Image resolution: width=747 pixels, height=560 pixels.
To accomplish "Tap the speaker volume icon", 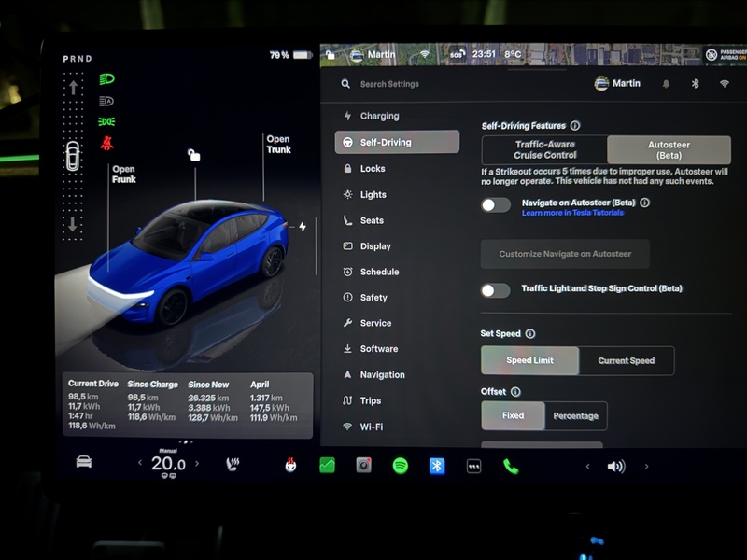I will [x=616, y=467].
